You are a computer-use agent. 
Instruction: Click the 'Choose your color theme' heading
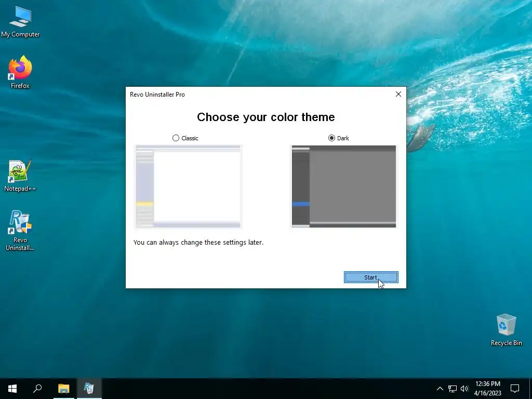(x=265, y=117)
